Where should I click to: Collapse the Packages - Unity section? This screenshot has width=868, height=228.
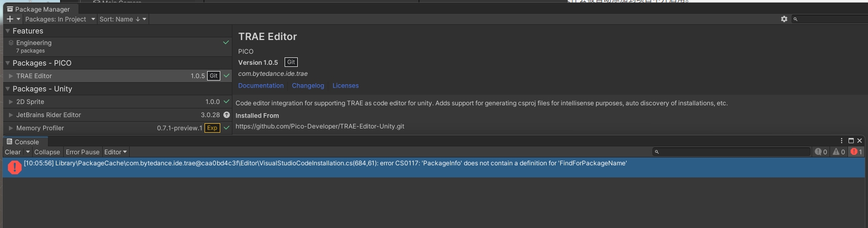[8, 88]
